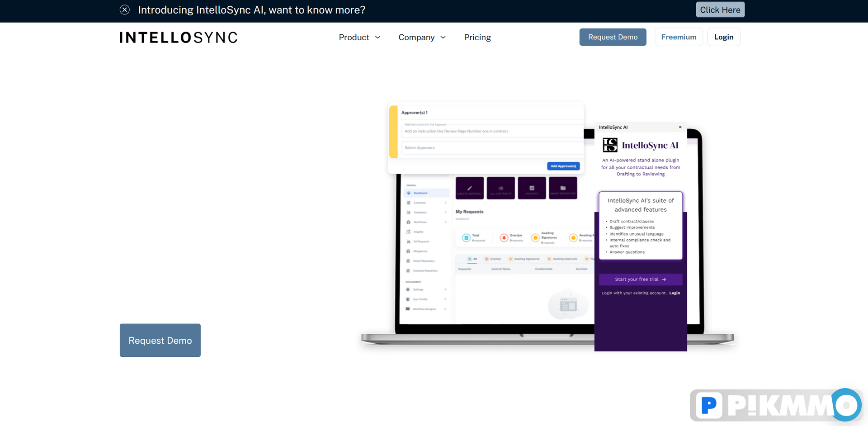Expand the Company dropdown menu

pos(422,38)
